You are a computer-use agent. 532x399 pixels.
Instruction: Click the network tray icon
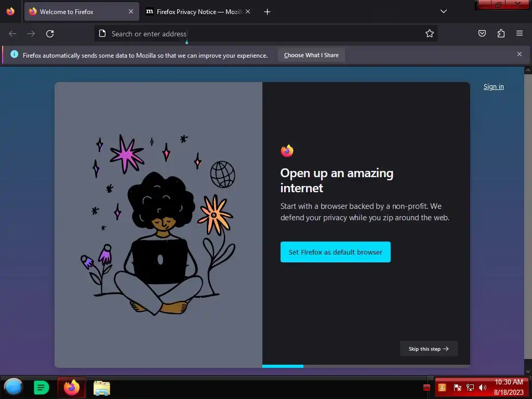tap(470, 388)
